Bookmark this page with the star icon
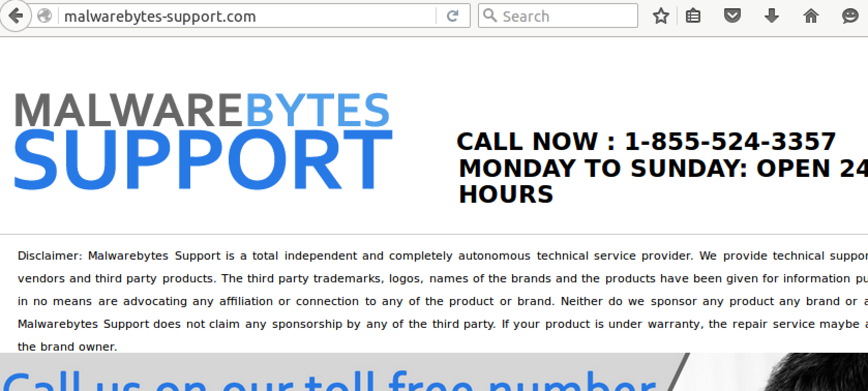 (661, 16)
